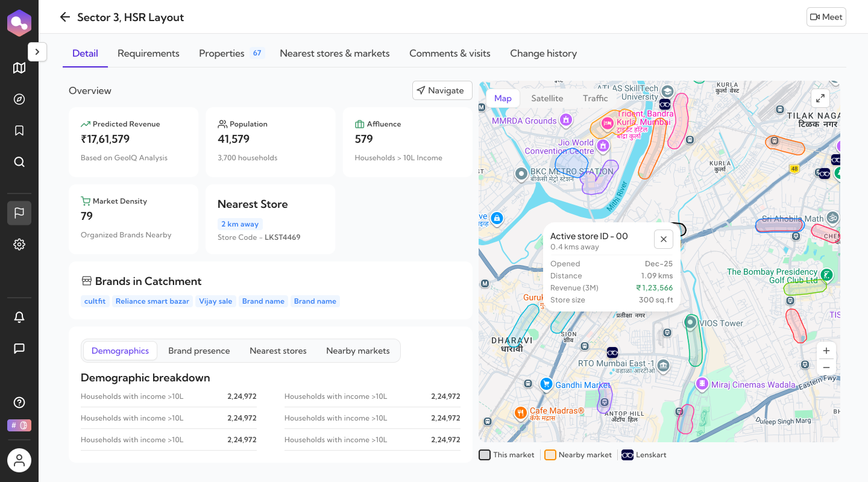Viewport: 868px width, 482px height.
Task: Click the Population value 41,579
Action: click(234, 139)
